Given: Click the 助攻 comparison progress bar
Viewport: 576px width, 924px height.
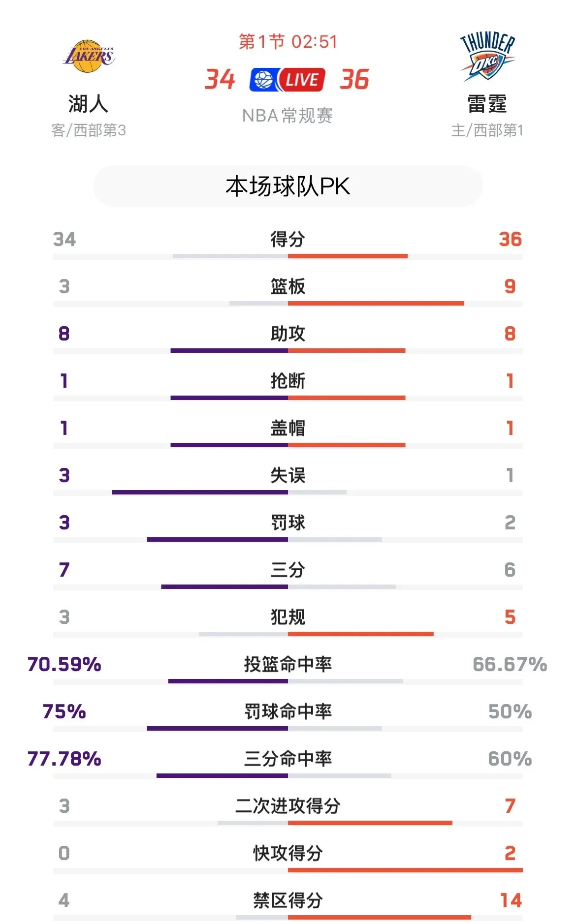Looking at the screenshot, I should 288,350.
